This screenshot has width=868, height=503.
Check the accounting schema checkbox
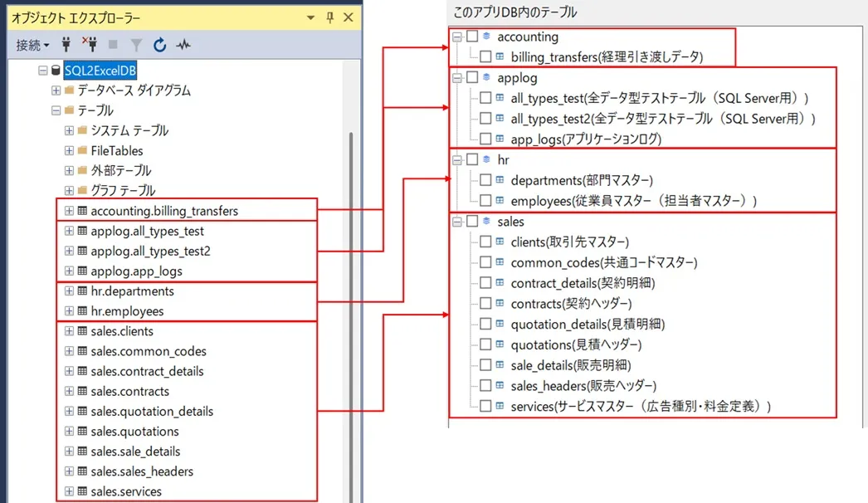[472, 37]
